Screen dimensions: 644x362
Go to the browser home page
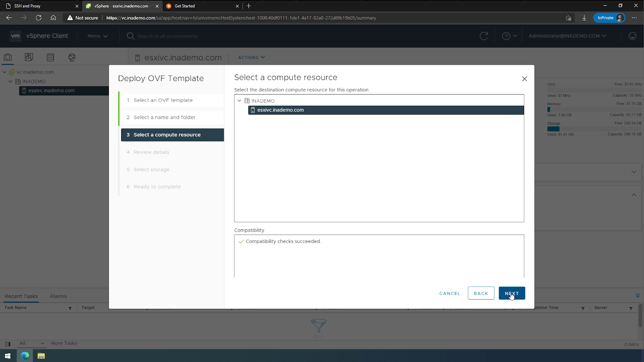tap(53, 18)
